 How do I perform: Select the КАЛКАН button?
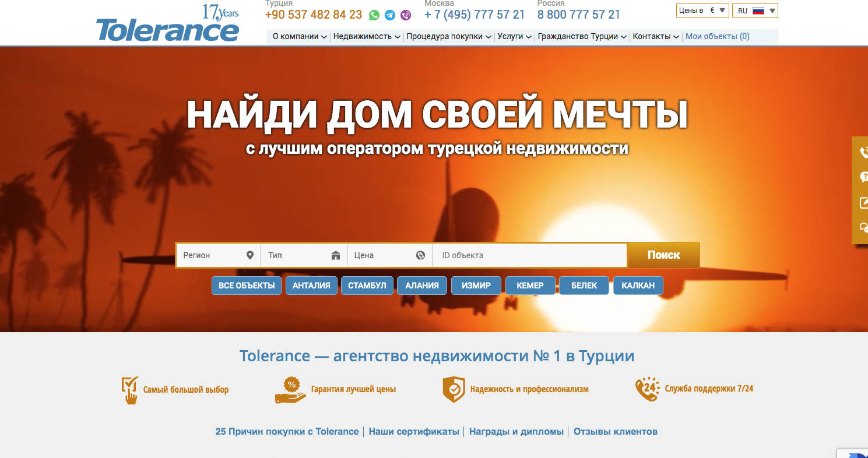pos(638,286)
